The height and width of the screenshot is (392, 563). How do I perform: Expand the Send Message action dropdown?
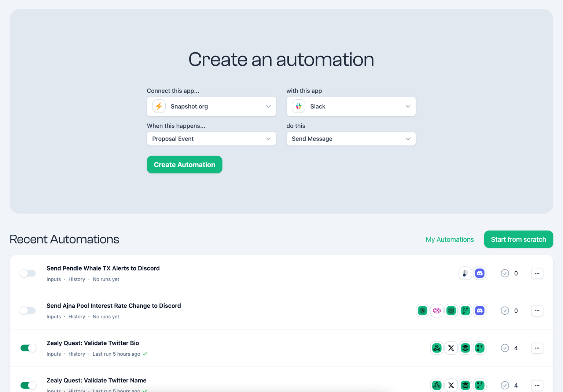[351, 139]
